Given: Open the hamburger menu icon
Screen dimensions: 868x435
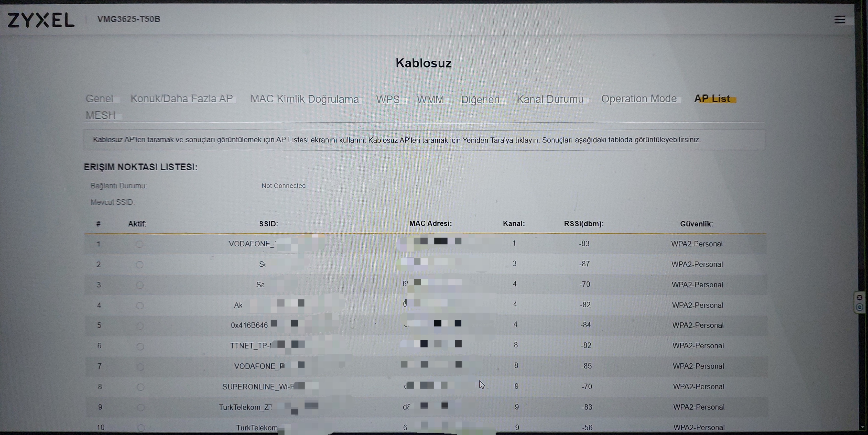Looking at the screenshot, I should 839,19.
